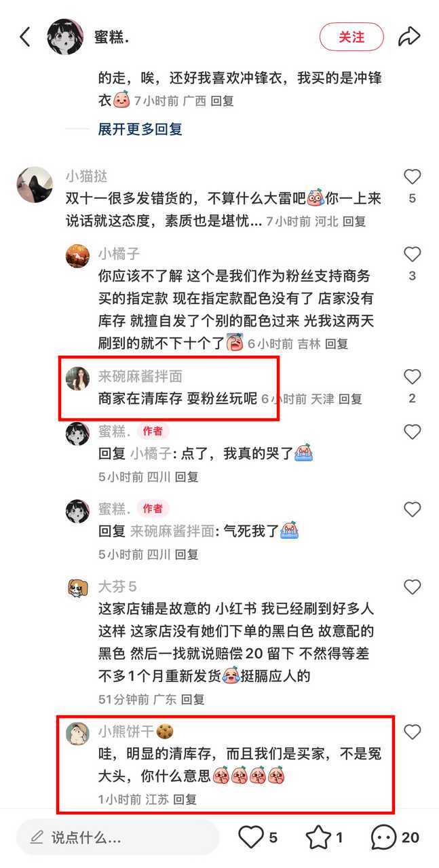Reply to 小猫挞's comment via 回复
Image resolution: width=439 pixels, height=868 pixels.
tap(354, 221)
